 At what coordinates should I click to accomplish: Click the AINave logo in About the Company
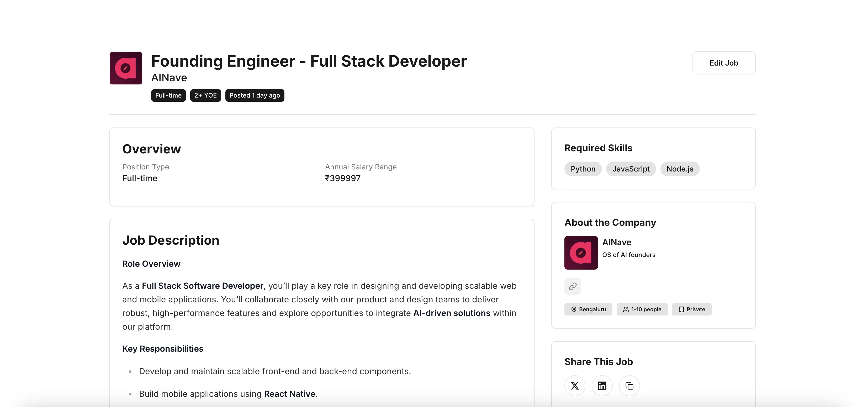tap(581, 253)
